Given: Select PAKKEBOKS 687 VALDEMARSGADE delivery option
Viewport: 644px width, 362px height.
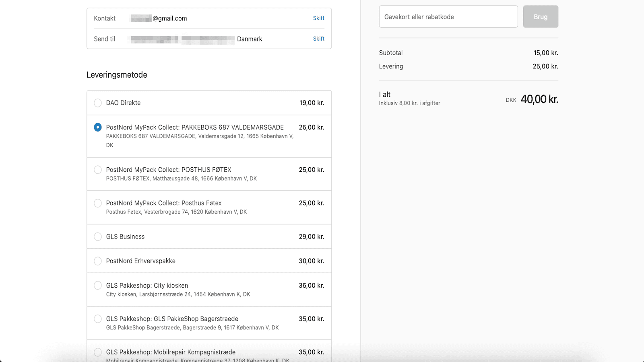Looking at the screenshot, I should pos(98,128).
